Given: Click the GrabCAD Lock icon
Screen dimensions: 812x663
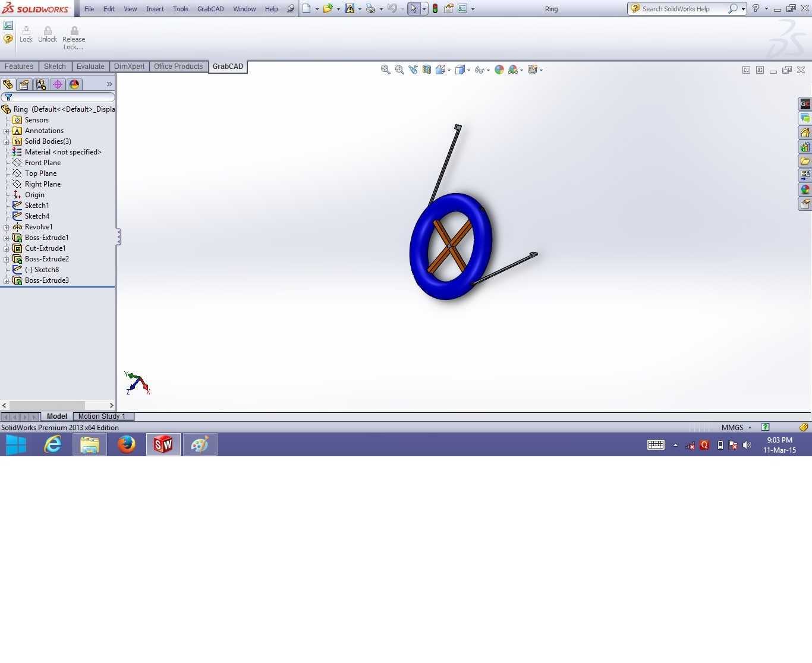Looking at the screenshot, I should point(26,34).
